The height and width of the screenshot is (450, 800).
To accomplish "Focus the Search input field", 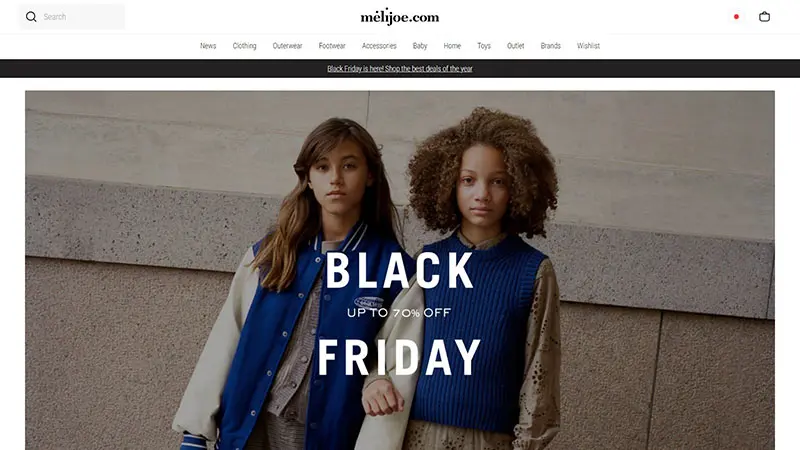I will pyautogui.click(x=72, y=17).
